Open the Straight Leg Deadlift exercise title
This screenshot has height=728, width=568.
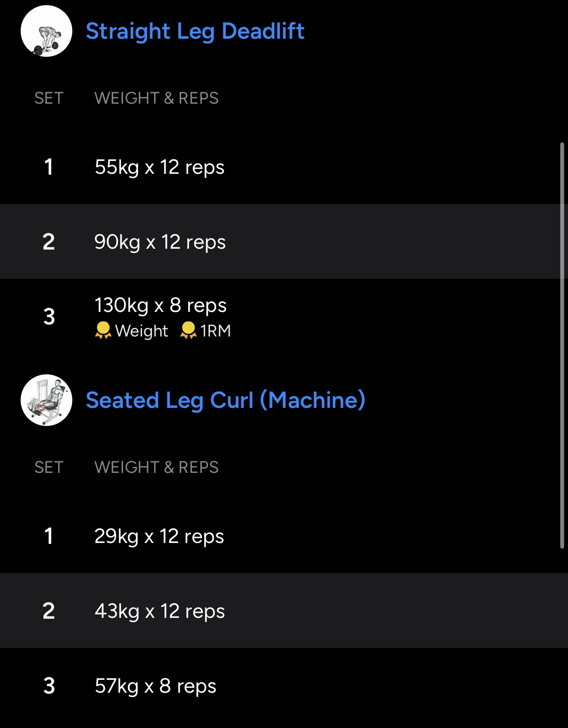(x=195, y=31)
